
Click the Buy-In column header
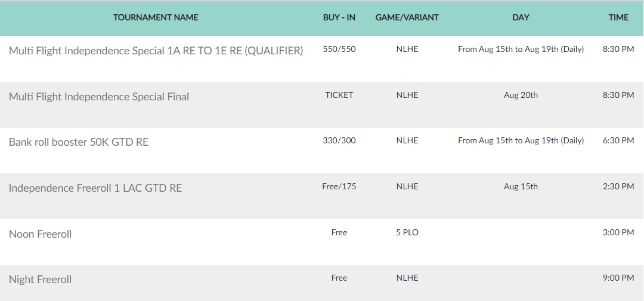pyautogui.click(x=339, y=18)
